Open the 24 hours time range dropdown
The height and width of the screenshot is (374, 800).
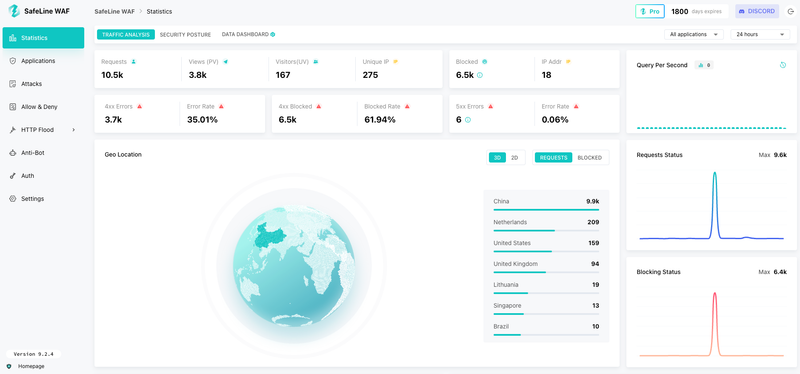[760, 34]
